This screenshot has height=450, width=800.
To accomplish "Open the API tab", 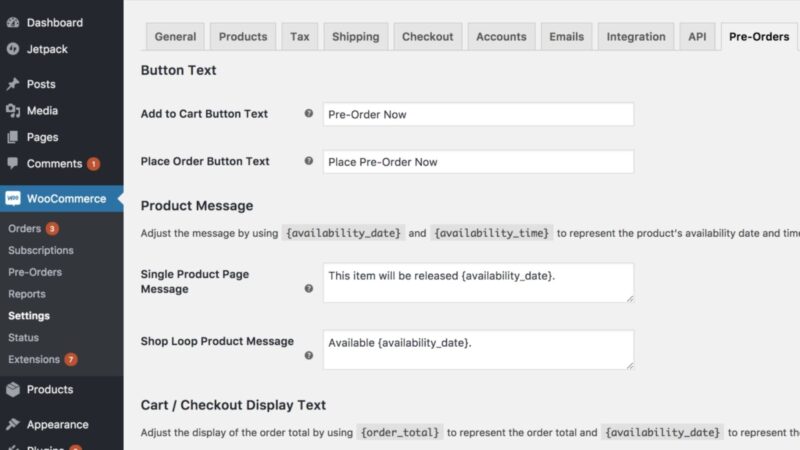I will (x=697, y=37).
